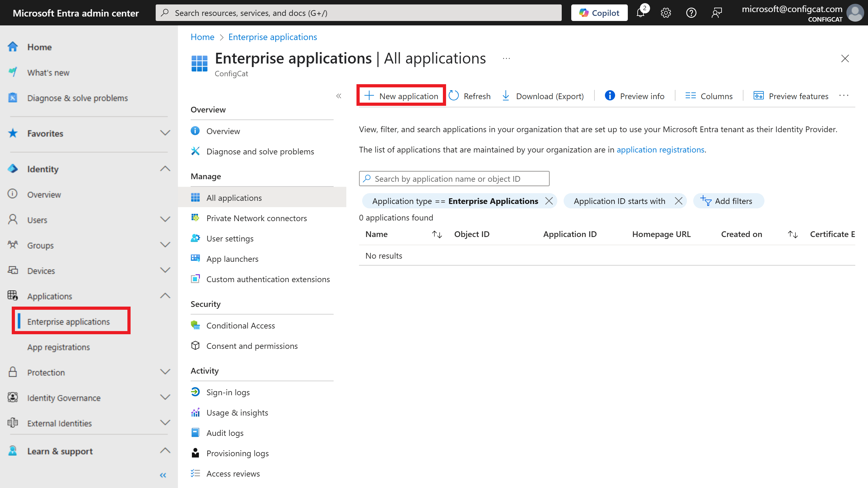Open the settings gear
The width and height of the screenshot is (868, 488).
666,12
